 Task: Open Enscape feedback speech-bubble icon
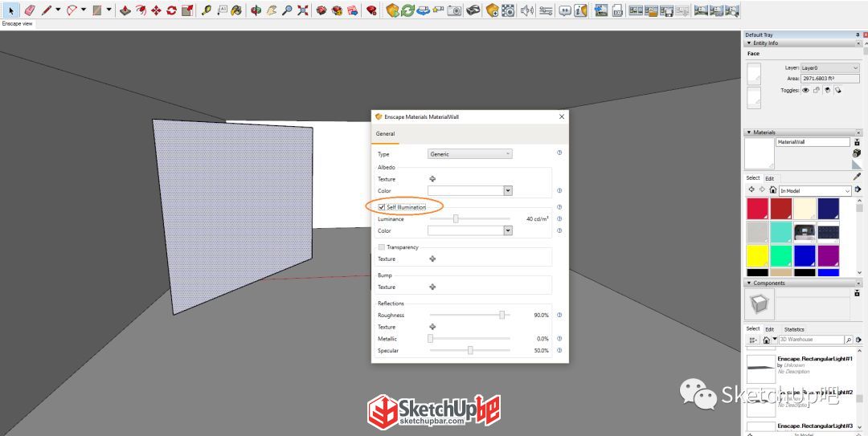point(565,10)
